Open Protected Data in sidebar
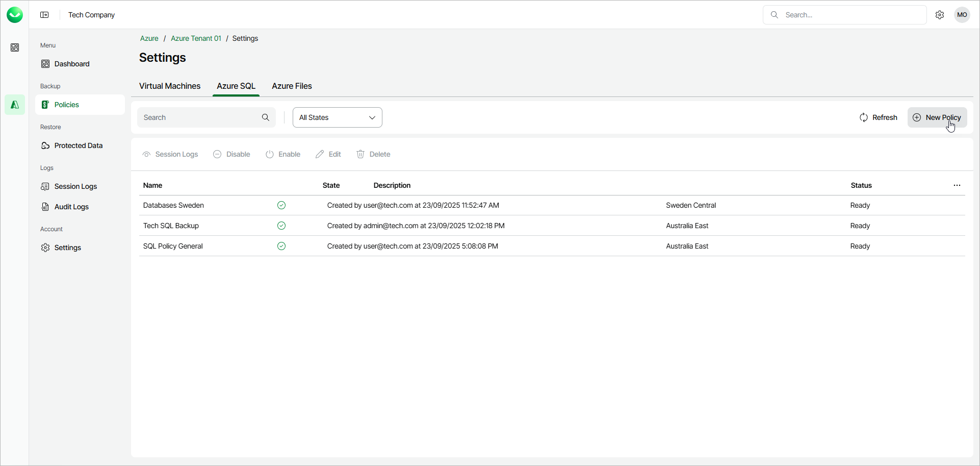The image size is (980, 466). click(78, 145)
